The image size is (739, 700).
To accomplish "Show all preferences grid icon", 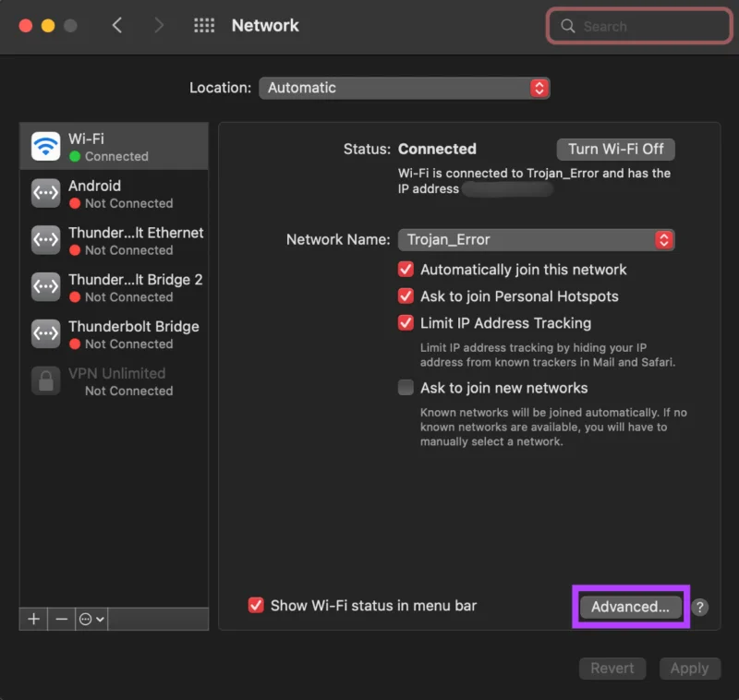I will [x=204, y=26].
